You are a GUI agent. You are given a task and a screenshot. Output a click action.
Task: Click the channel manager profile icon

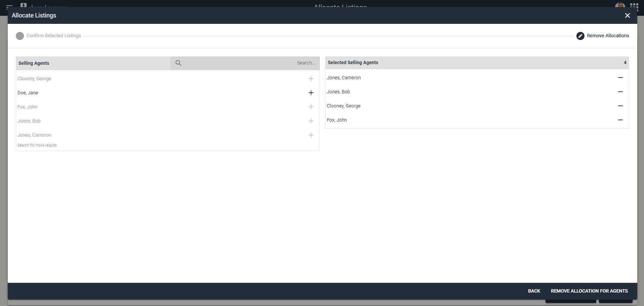[x=24, y=5]
